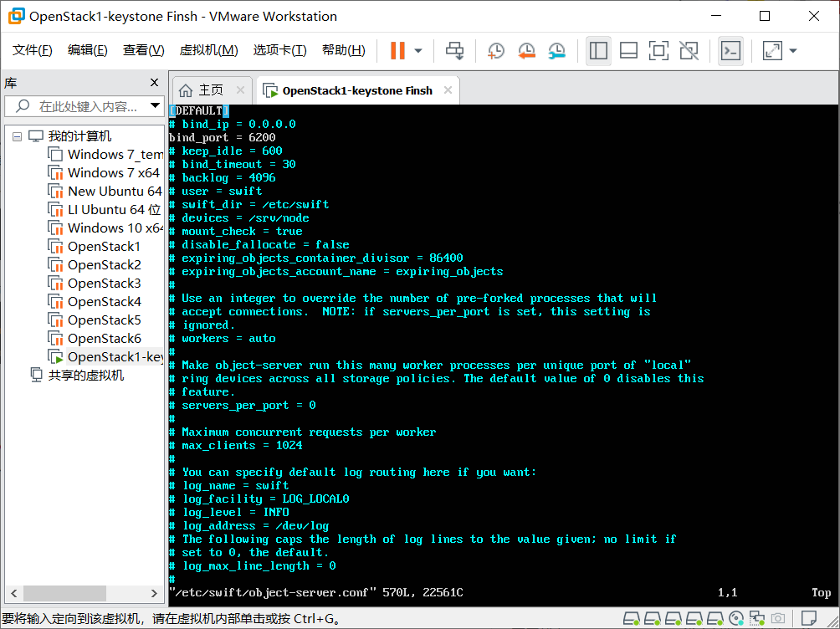
Task: Close the 主页 tab
Action: click(240, 90)
